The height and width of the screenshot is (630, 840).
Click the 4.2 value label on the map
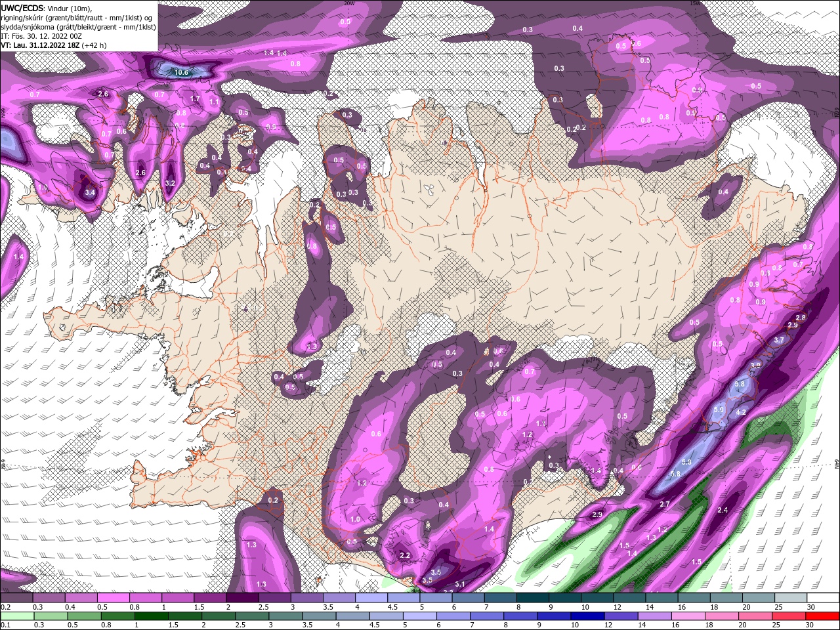pos(742,413)
